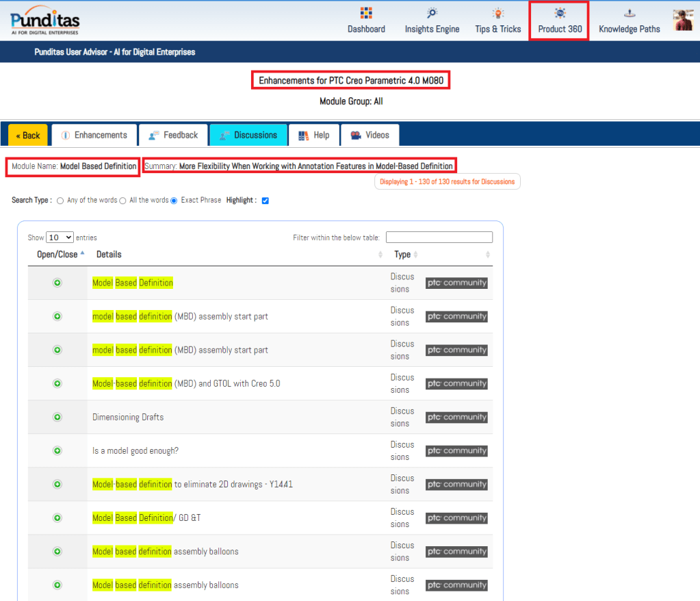700x601 pixels.
Task: Toggle the Highlight checkbox
Action: (265, 201)
